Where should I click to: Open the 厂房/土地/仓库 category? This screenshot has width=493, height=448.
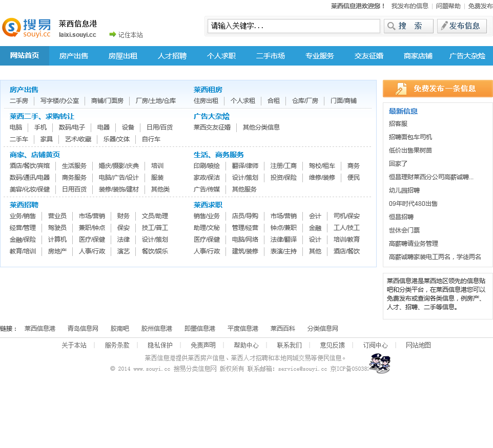tap(156, 101)
